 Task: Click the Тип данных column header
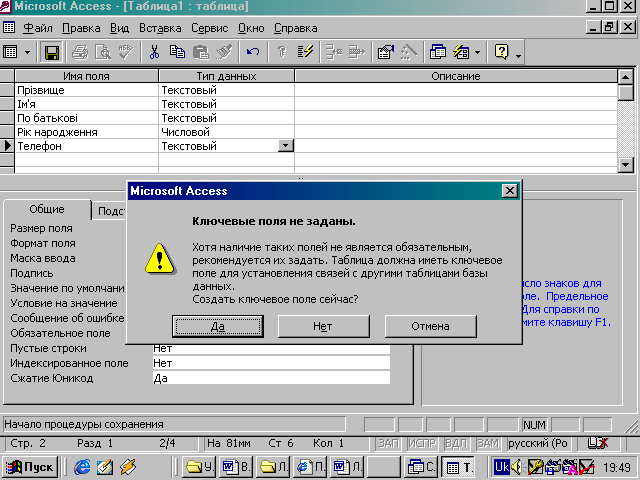(227, 76)
